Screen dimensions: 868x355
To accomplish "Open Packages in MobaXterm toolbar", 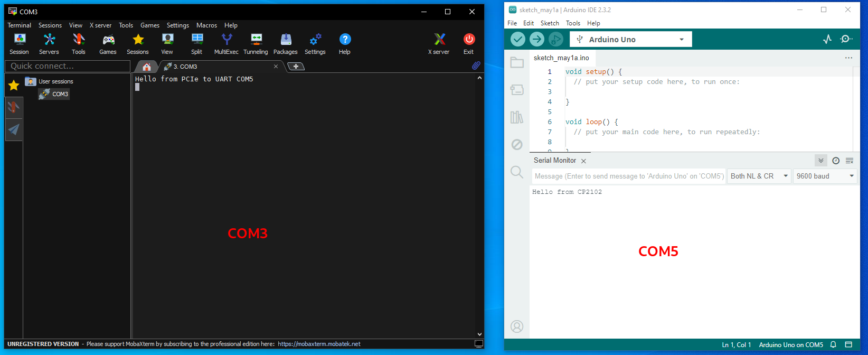I will pyautogui.click(x=286, y=44).
